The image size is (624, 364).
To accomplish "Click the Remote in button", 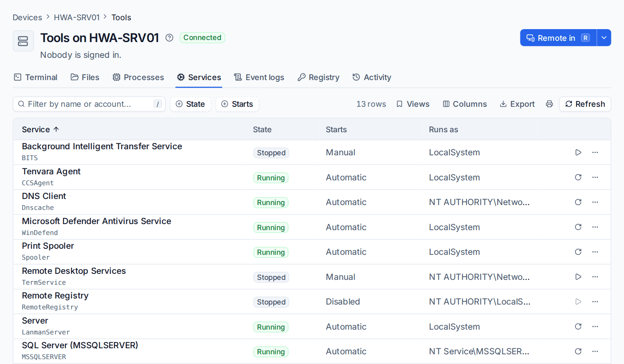I will click(x=558, y=38).
